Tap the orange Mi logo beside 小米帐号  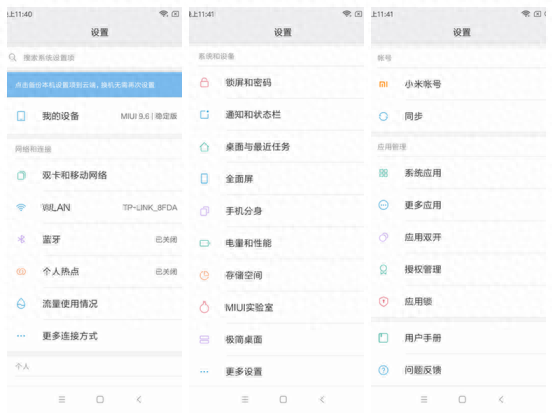coord(383,84)
